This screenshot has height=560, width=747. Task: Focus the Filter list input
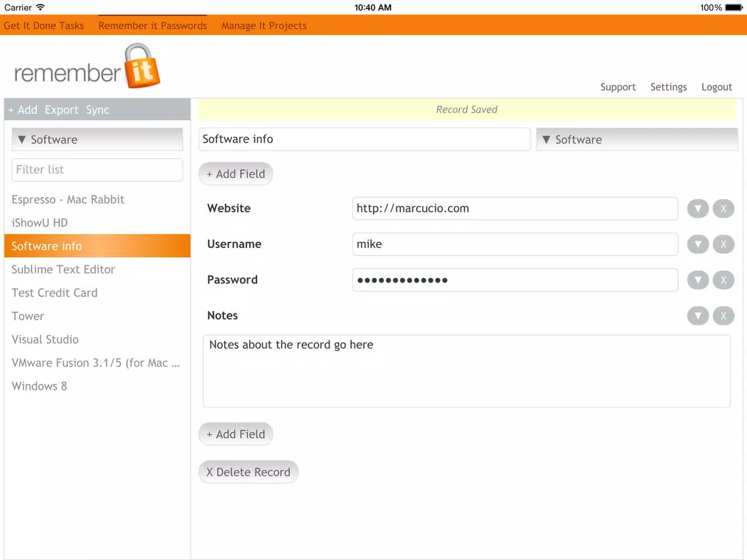click(x=97, y=170)
